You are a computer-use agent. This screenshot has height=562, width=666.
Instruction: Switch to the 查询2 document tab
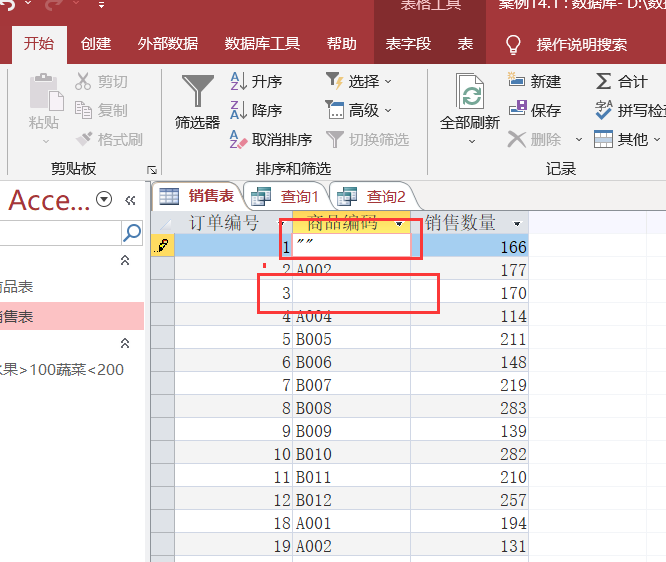(371, 197)
